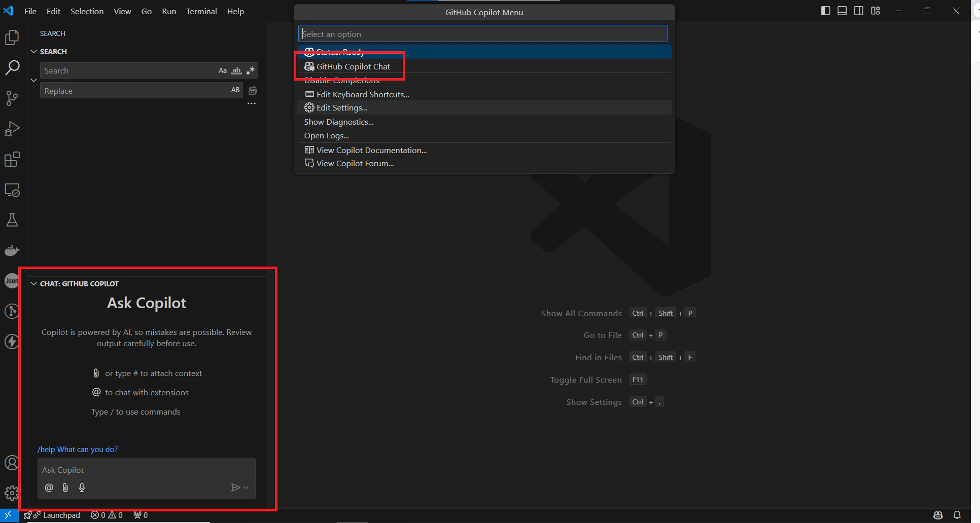This screenshot has width=980, height=523.
Task: Select GitHub Copilot Chat in the Copilot menu
Action: pyautogui.click(x=484, y=66)
